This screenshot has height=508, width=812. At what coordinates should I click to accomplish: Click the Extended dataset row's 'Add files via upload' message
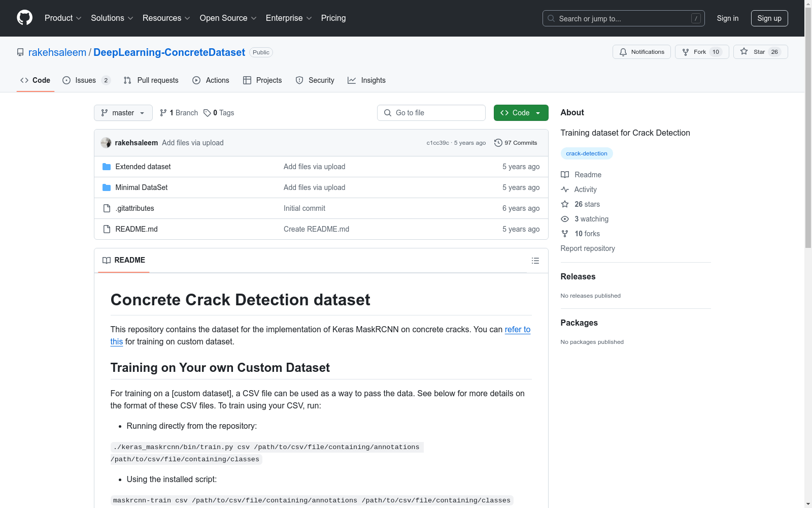coord(314,167)
